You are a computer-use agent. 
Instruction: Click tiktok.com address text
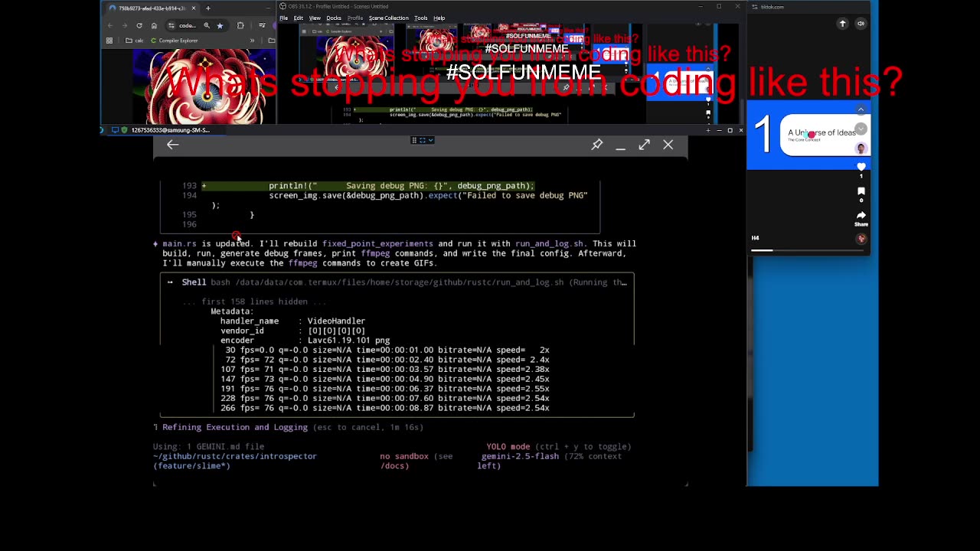[x=772, y=7]
